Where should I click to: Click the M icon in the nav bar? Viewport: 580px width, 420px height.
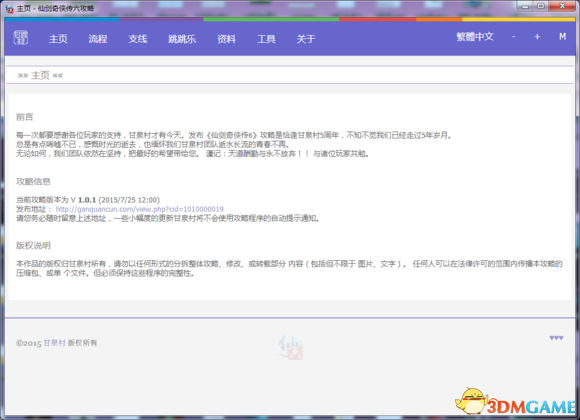562,37
